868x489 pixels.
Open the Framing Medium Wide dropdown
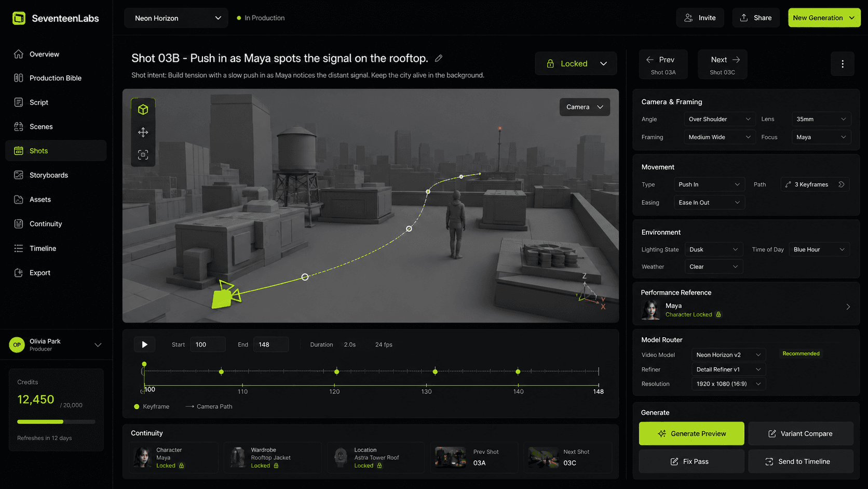click(x=719, y=137)
